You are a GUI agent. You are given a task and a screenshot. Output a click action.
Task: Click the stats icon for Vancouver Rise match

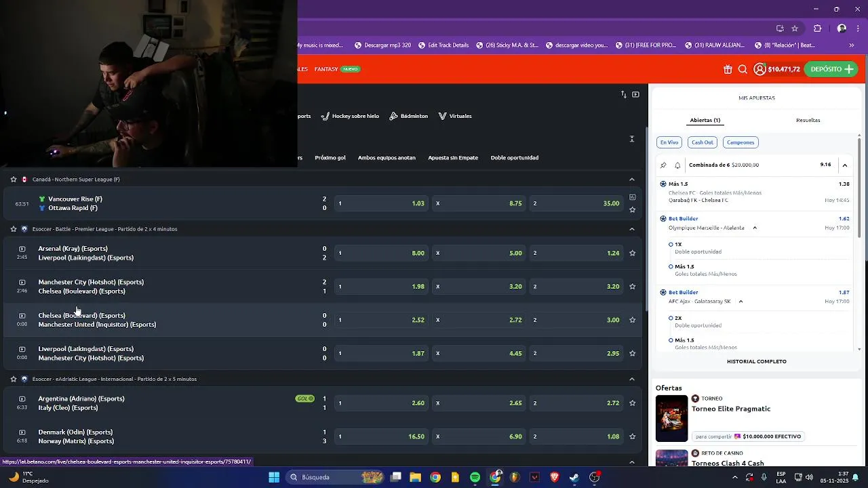click(632, 197)
